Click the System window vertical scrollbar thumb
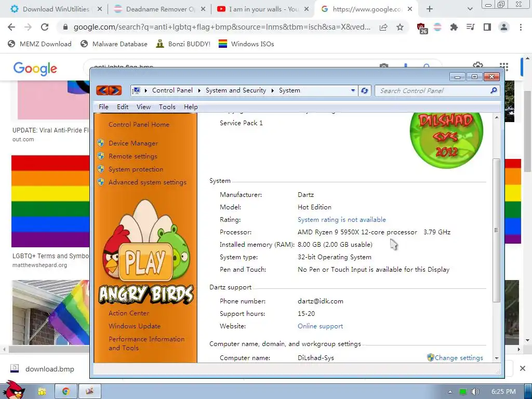Screen dimensions: 532x399 (x=496, y=230)
